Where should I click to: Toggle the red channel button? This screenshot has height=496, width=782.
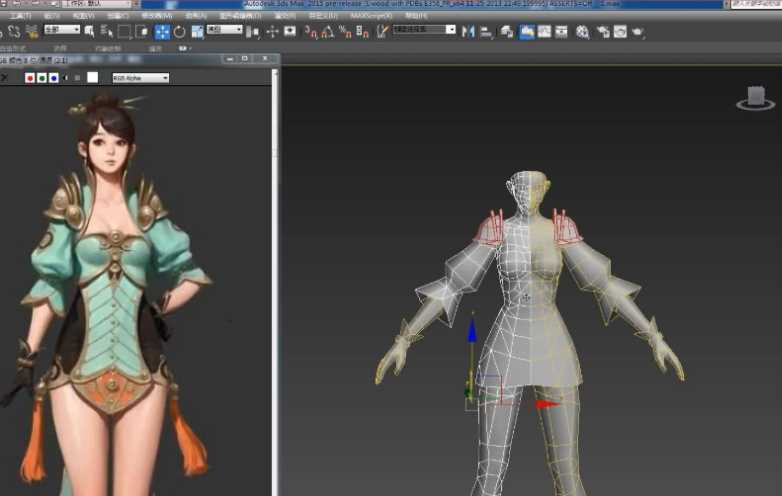coord(30,77)
